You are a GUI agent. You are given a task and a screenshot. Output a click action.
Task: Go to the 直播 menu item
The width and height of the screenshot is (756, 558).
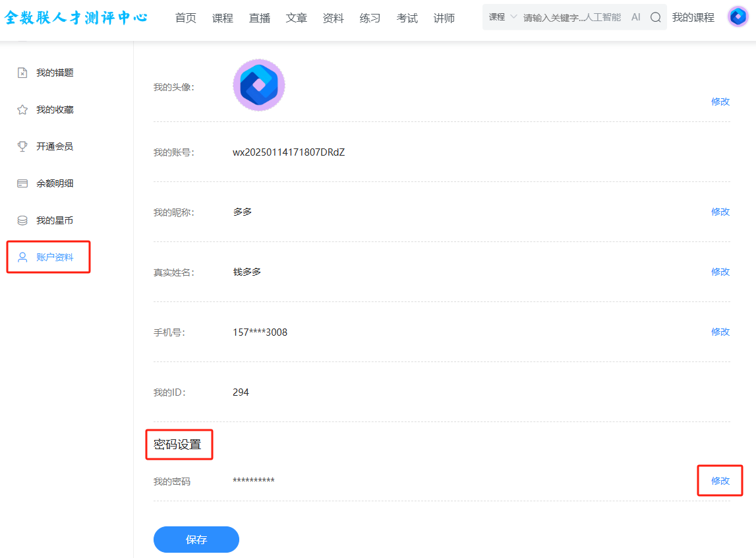tap(260, 18)
